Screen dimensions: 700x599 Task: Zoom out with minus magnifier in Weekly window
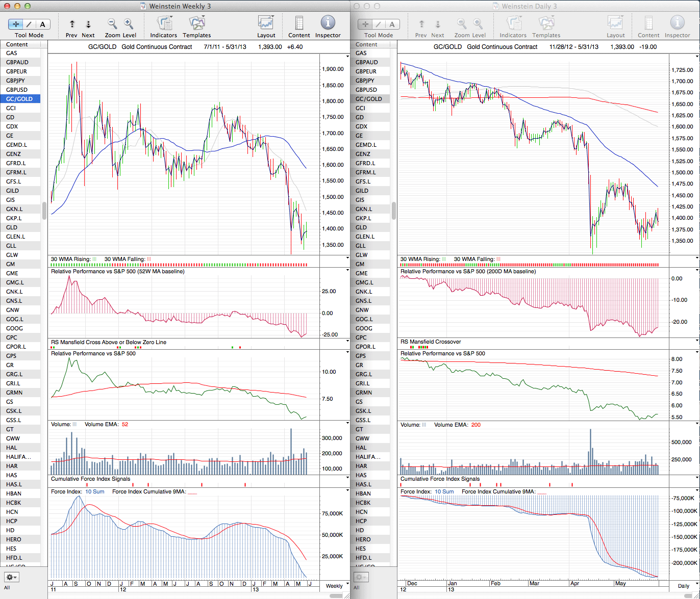pos(112,24)
